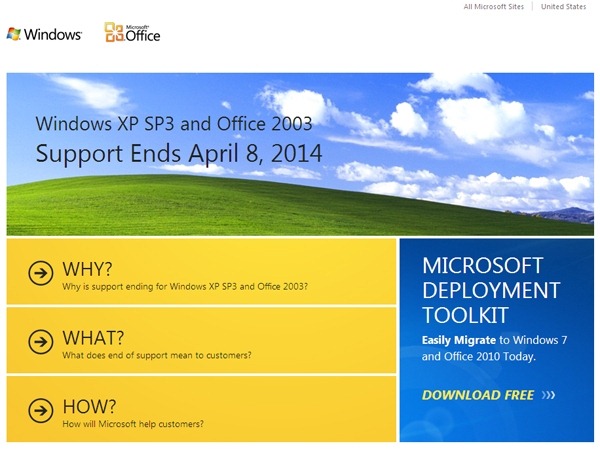
Task: Open "Why is support ending" question text
Action: pos(185,287)
